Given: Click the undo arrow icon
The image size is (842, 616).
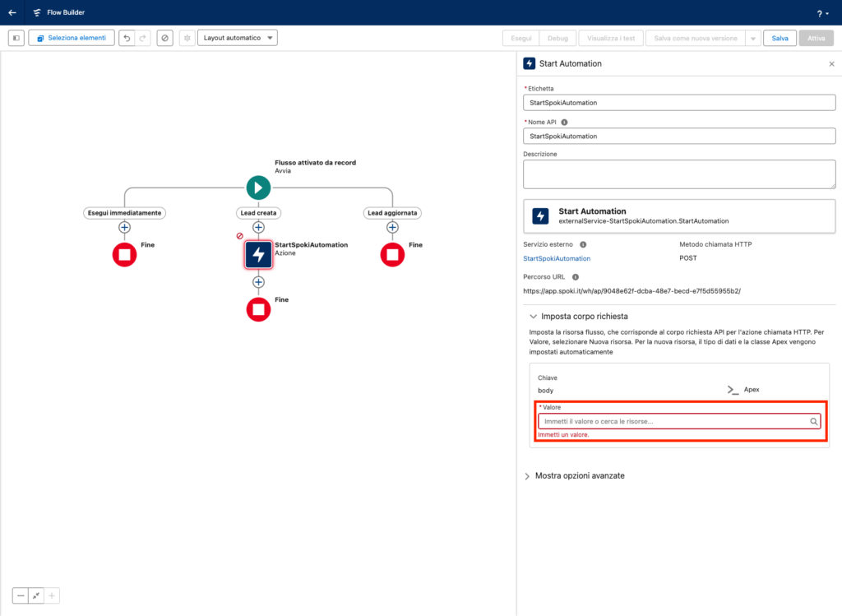Looking at the screenshot, I should [x=127, y=38].
